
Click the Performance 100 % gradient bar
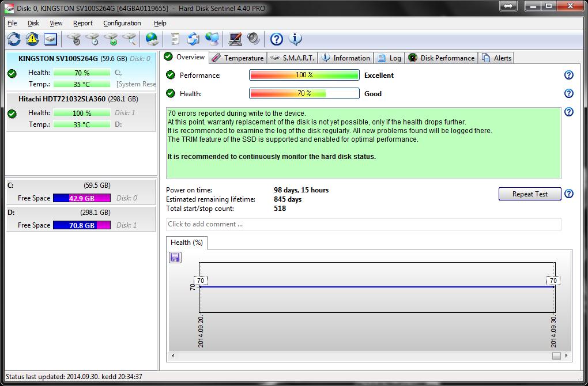304,75
